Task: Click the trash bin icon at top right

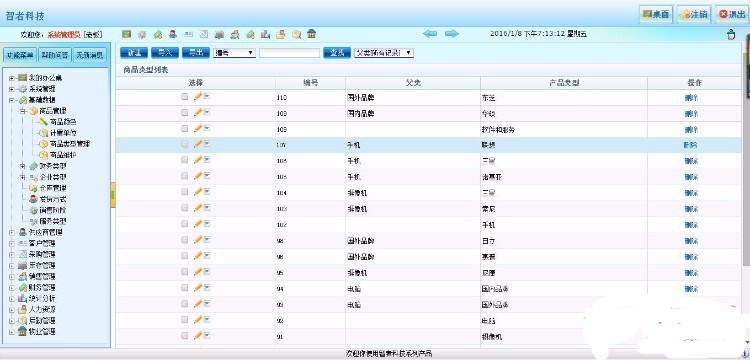Action: [x=731, y=34]
